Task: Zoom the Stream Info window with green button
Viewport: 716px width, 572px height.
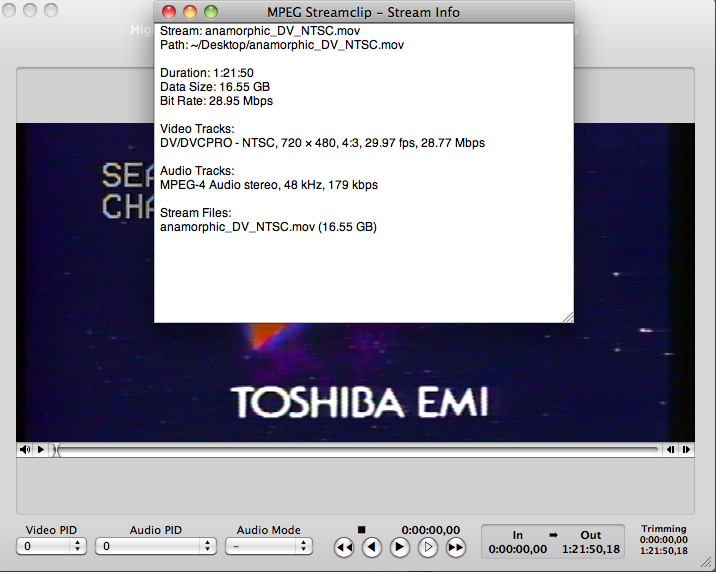Action: point(211,12)
